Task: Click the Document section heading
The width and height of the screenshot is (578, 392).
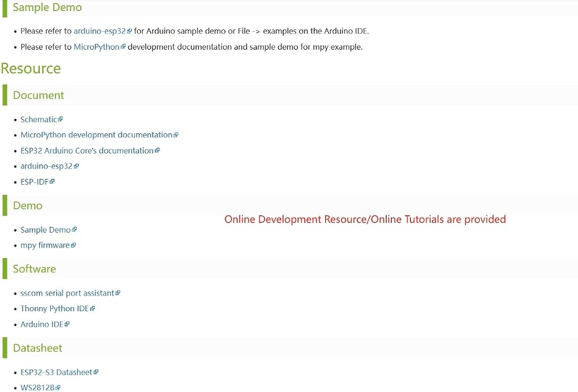Action: click(x=38, y=95)
